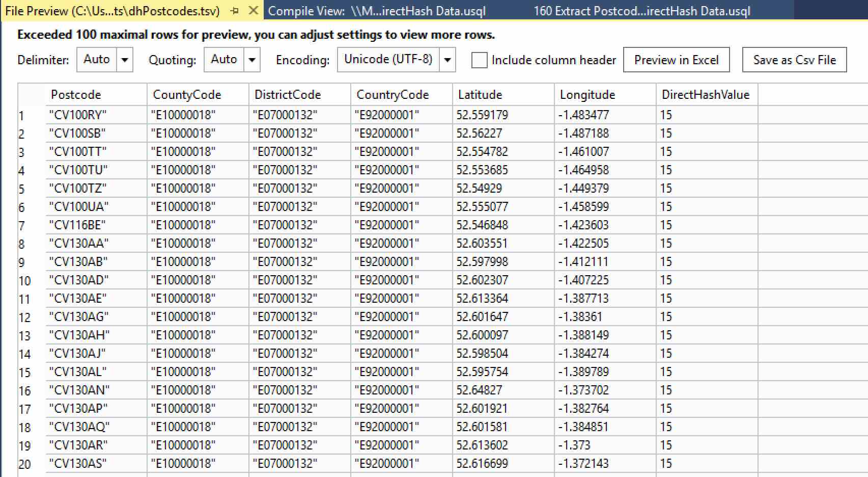
Task: Open the 160 Extract Postcode usql tab
Action: point(641,11)
